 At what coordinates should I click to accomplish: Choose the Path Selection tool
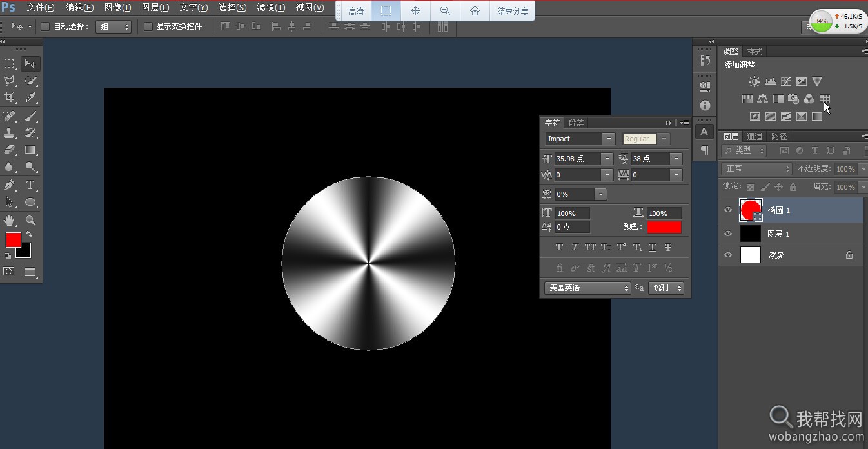point(10,202)
